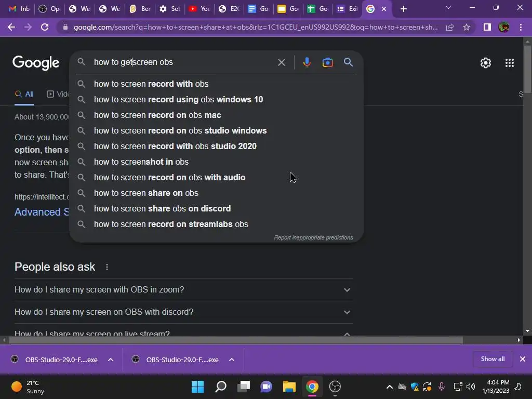Expand "How do I share my screen on OBS with discord?"
Image resolution: width=532 pixels, height=399 pixels.
[183, 312]
